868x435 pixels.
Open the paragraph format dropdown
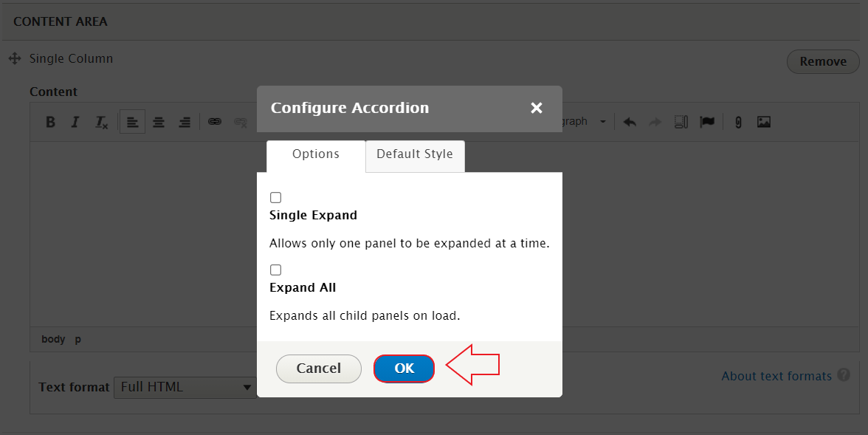click(587, 121)
